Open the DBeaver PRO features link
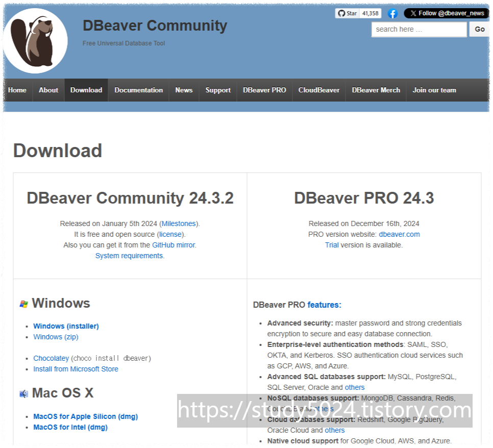Image resolution: width=493 pixels, height=448 pixels. tap(324, 305)
